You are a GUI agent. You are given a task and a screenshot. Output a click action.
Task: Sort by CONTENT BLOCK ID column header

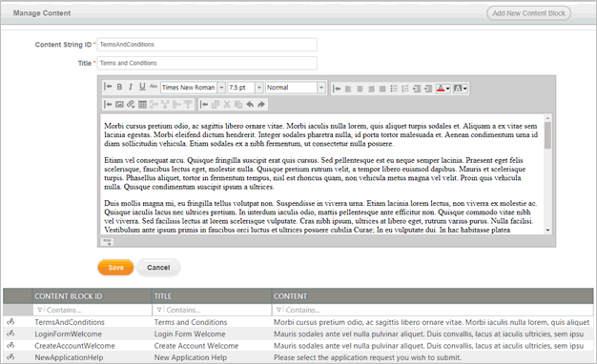click(x=69, y=296)
